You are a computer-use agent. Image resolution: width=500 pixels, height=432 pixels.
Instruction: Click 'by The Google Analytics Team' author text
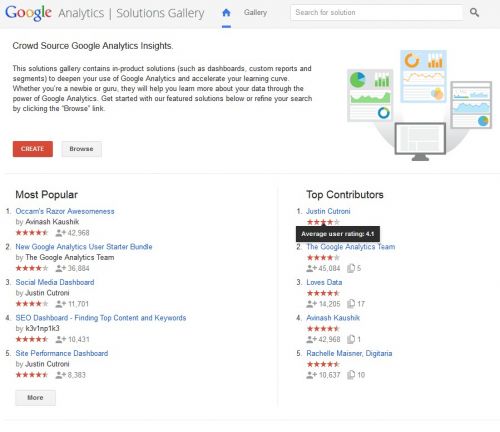click(65, 257)
